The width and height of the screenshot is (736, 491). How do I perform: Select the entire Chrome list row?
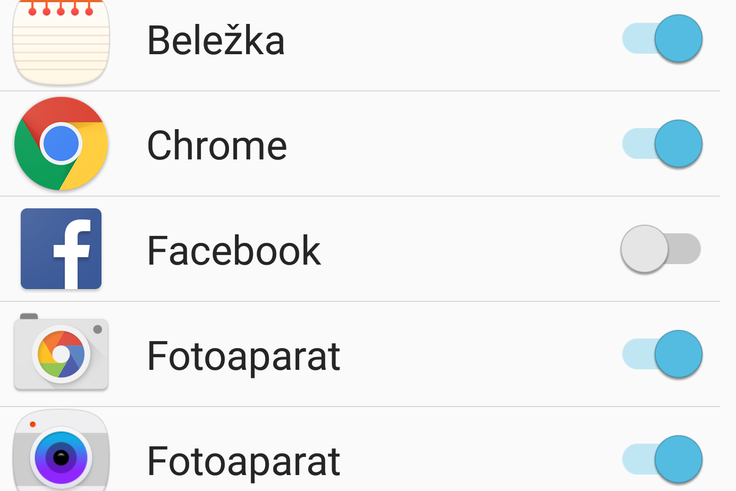(360, 144)
